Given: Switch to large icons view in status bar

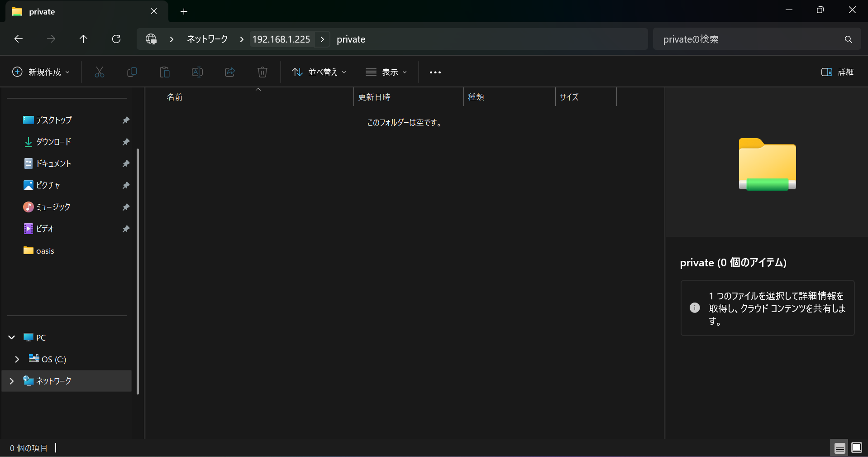Looking at the screenshot, I should point(857,447).
